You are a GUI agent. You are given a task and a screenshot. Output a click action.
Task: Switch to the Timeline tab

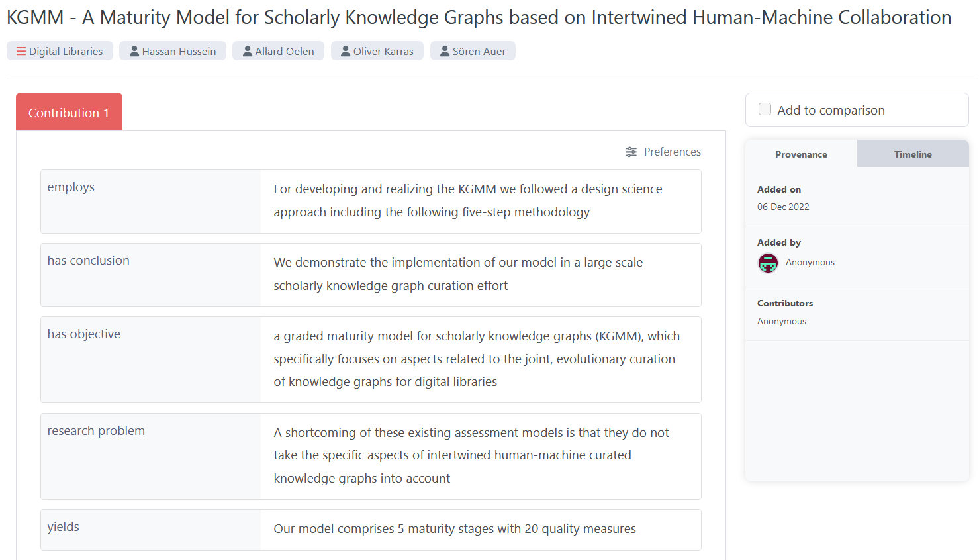(x=912, y=154)
